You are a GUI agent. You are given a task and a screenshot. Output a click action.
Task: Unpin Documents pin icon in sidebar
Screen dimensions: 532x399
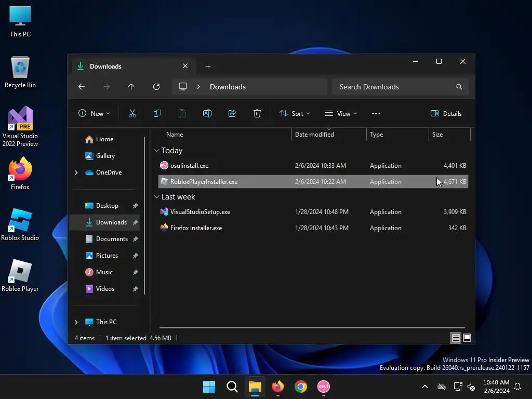tap(135, 239)
